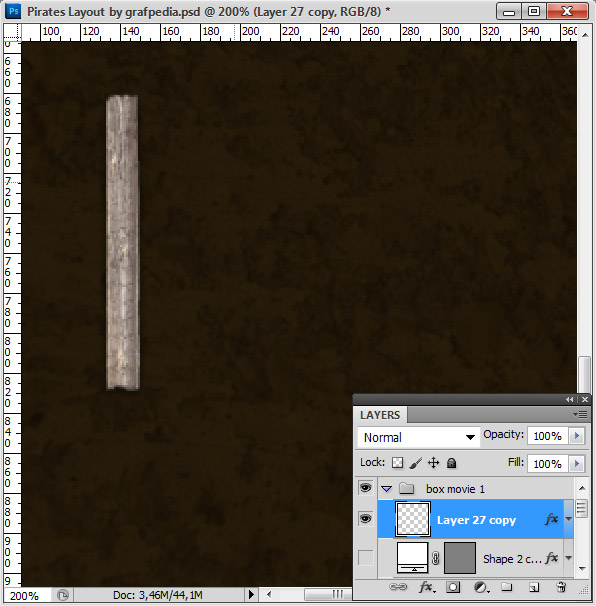Click the box movie 1 folder icon
The height and width of the screenshot is (606, 596).
(407, 489)
